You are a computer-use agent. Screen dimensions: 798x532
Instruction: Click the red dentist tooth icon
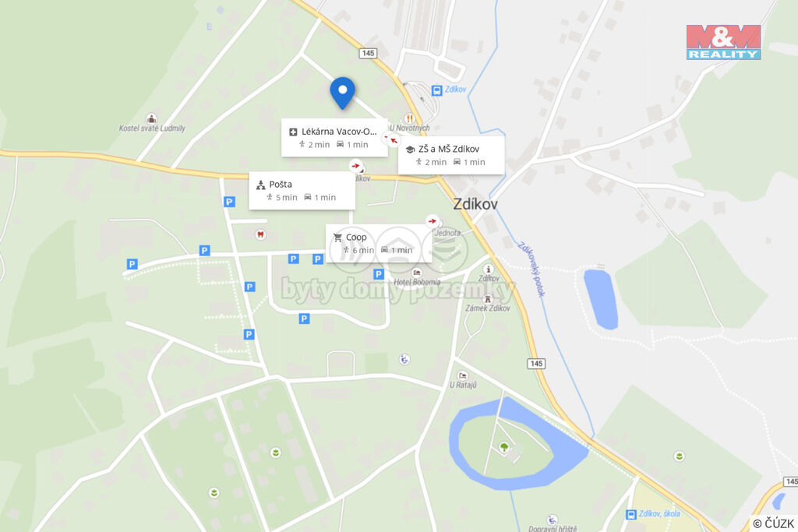[260, 234]
